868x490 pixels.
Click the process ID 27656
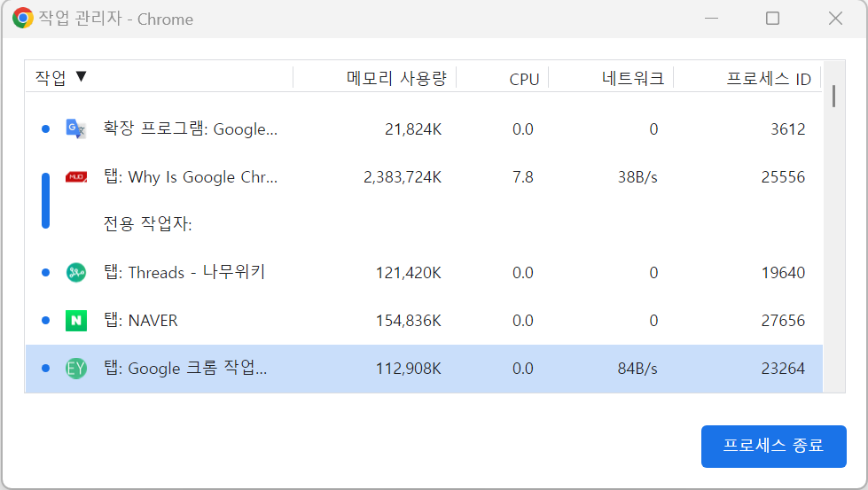coord(783,320)
